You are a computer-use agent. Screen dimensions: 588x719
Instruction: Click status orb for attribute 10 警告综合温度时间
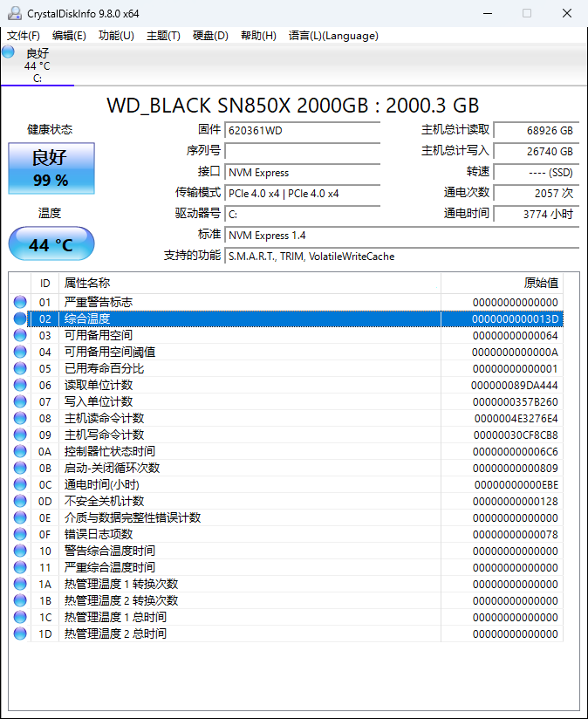click(x=20, y=551)
